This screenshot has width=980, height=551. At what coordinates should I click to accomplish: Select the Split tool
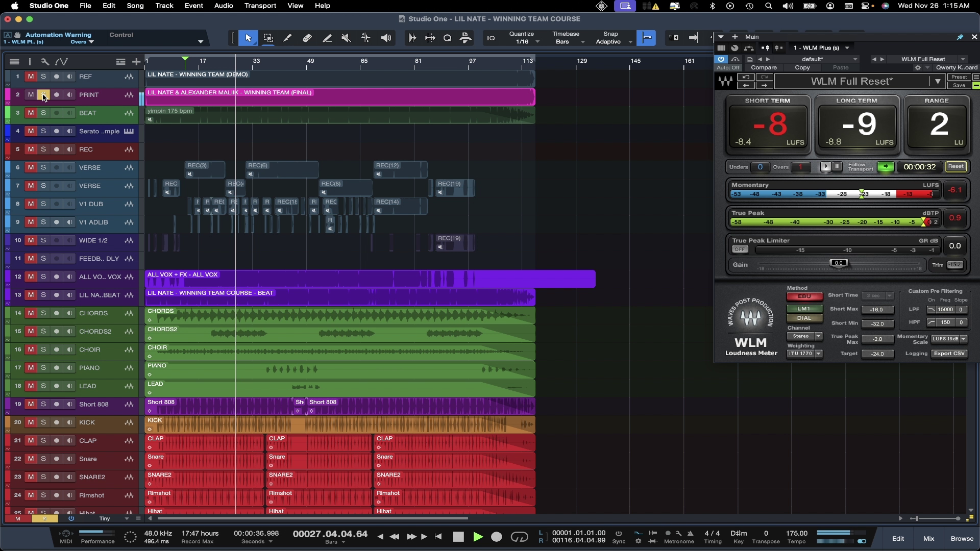coord(287,38)
